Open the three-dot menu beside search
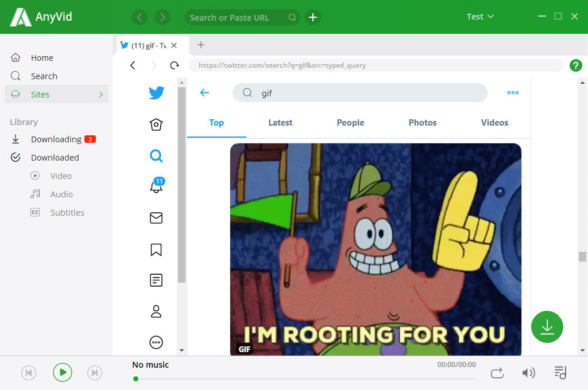Screen dimensions: 588x390 (x=513, y=92)
